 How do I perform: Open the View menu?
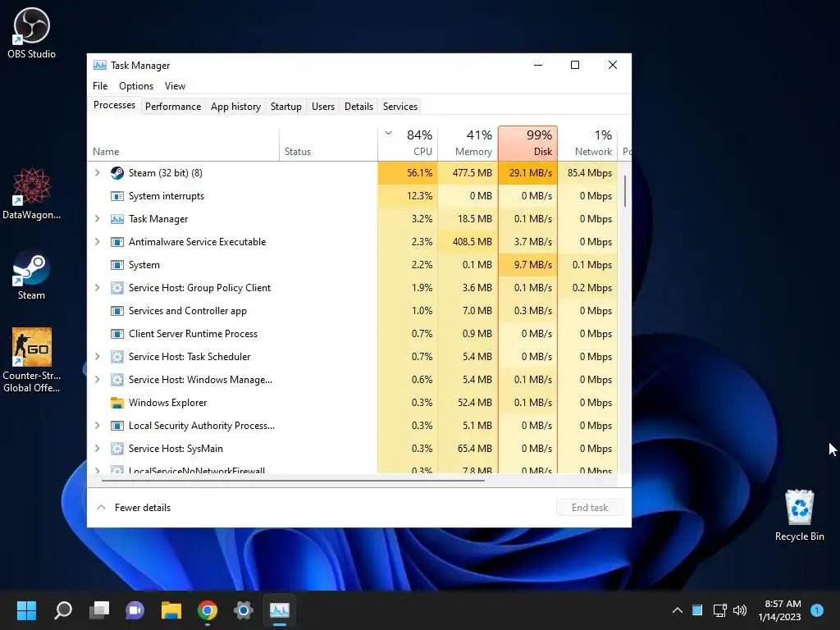tap(176, 86)
